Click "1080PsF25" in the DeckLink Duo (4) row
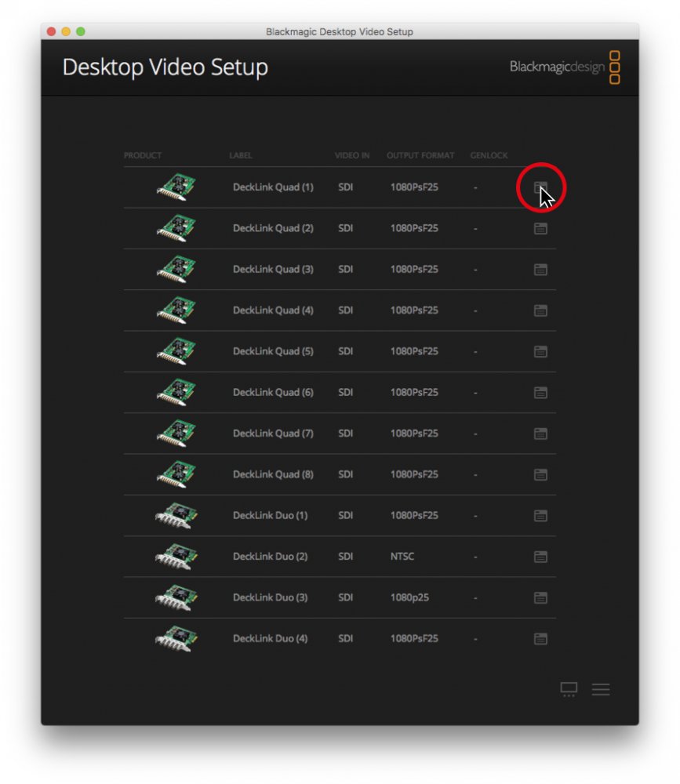This screenshot has width=680, height=784. pos(414,638)
